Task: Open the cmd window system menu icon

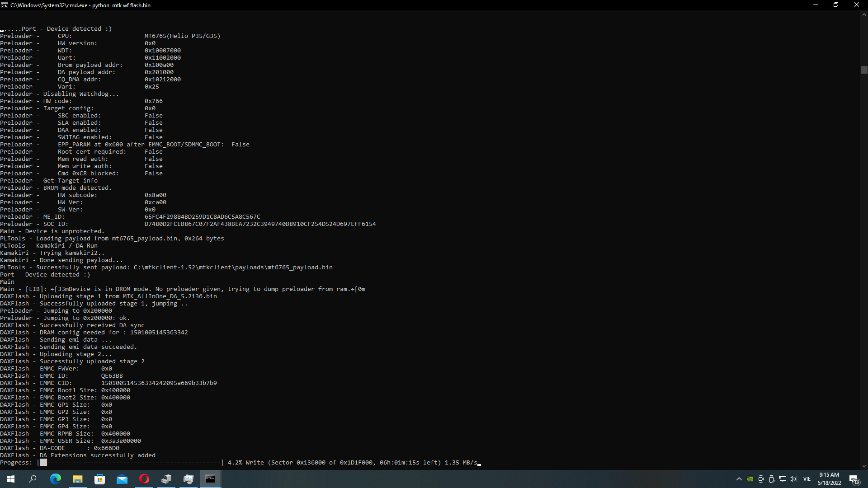Action: click(5, 5)
